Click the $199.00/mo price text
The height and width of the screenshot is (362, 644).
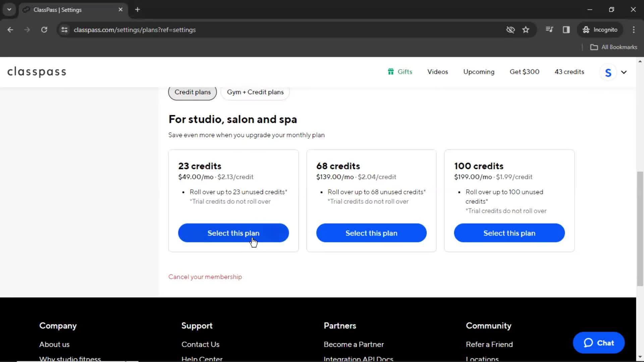[473, 177]
